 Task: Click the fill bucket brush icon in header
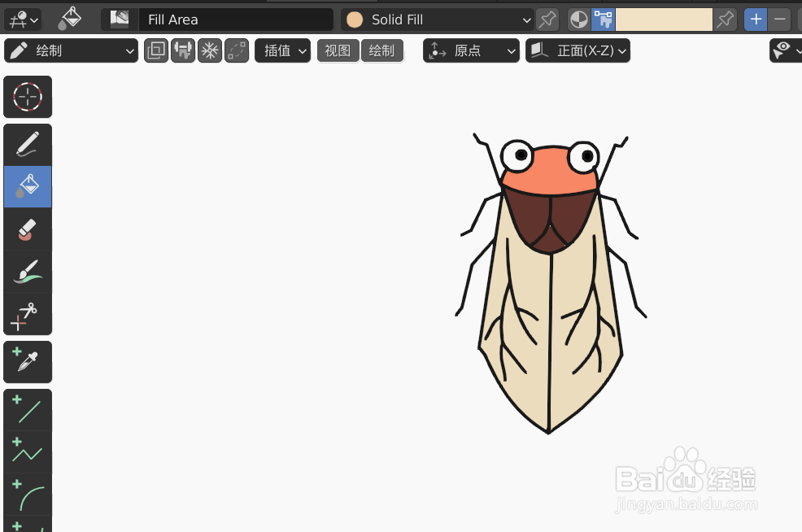70,20
